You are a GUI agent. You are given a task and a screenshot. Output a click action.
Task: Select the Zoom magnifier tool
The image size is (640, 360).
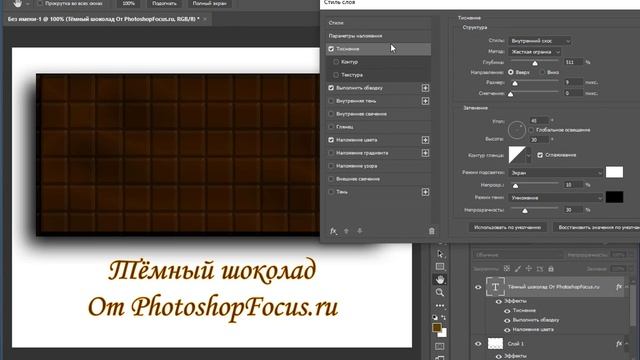440,293
